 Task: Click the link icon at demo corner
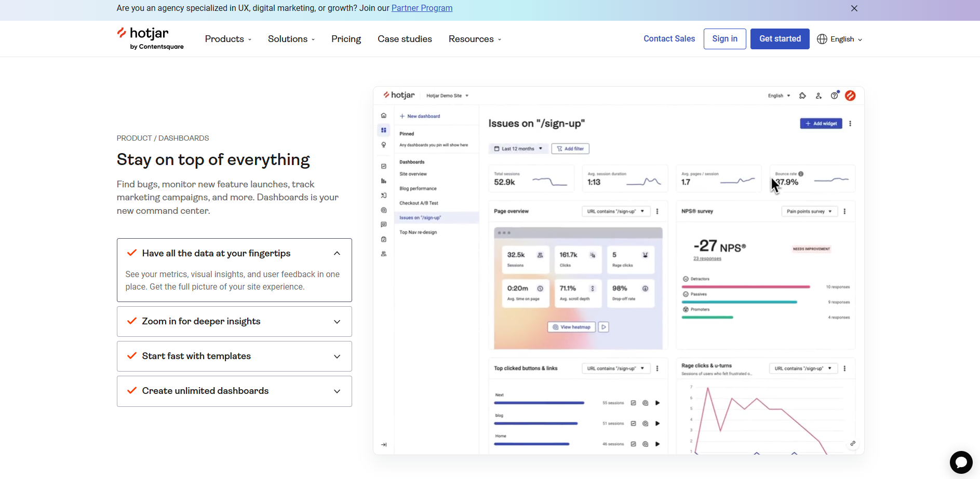853,443
